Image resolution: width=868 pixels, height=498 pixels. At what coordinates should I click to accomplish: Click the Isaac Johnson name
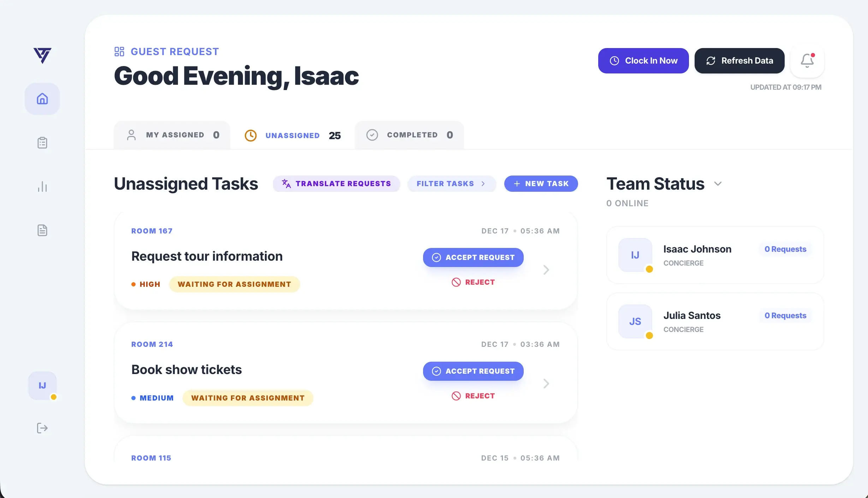click(x=697, y=249)
